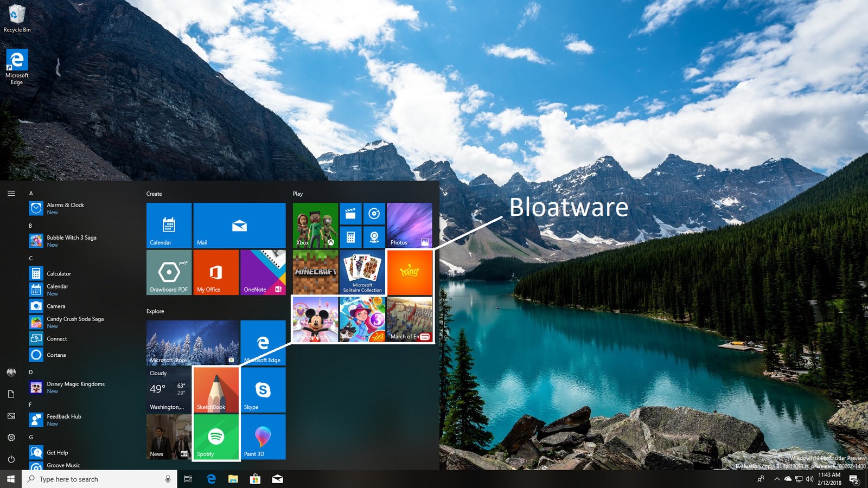Click the Type here to search box
This screenshot has height=488, width=868.
pyautogui.click(x=99, y=479)
